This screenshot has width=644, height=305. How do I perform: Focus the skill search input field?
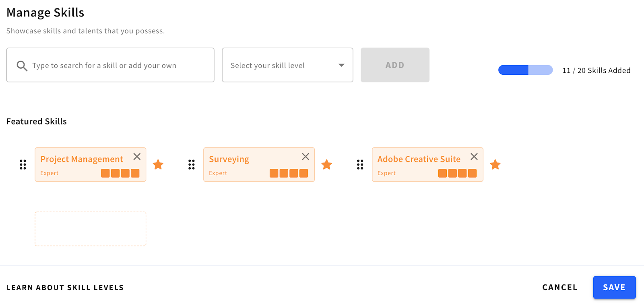tap(110, 65)
